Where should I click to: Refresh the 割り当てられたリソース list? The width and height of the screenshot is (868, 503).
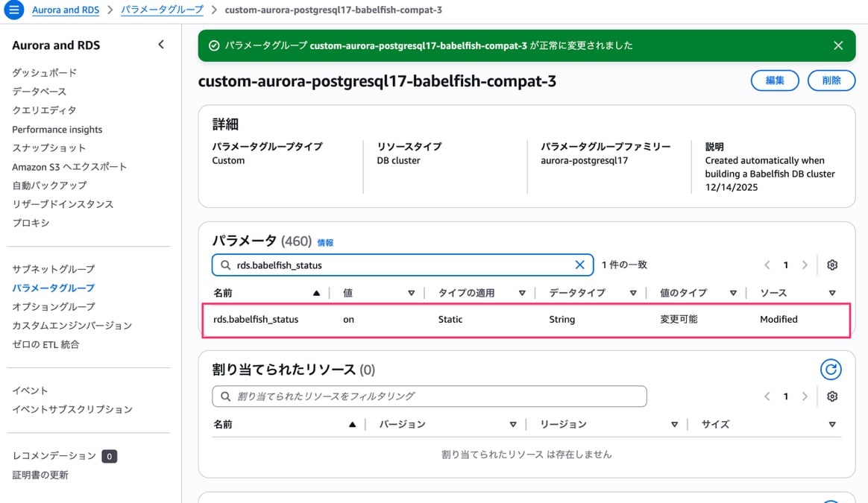831,369
